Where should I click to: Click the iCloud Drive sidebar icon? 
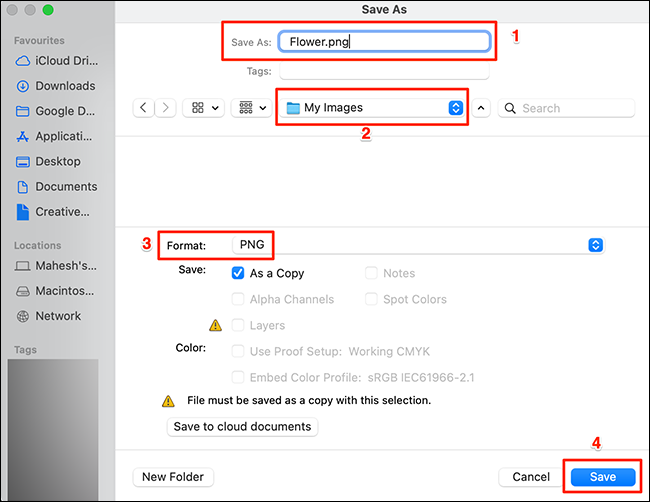[x=23, y=61]
